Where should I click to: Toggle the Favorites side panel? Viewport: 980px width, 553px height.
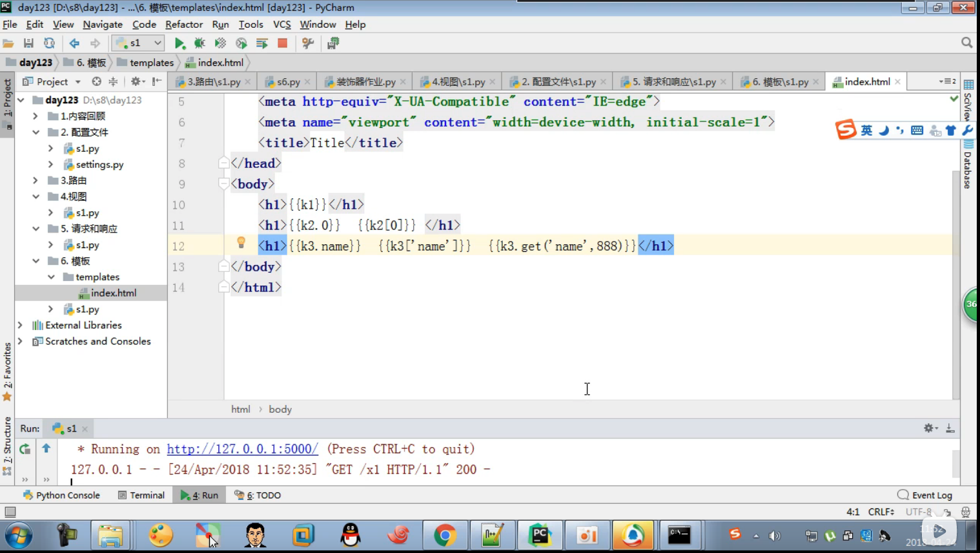[x=7, y=371]
